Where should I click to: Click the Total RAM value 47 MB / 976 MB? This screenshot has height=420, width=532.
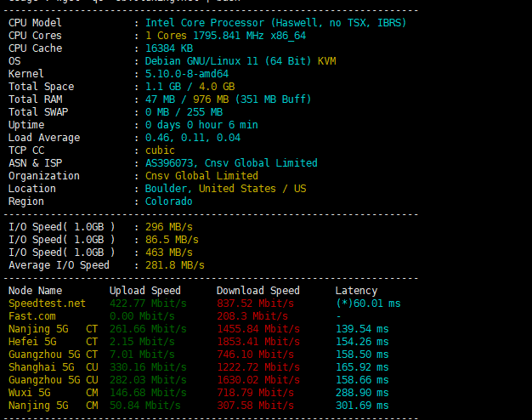(x=187, y=99)
